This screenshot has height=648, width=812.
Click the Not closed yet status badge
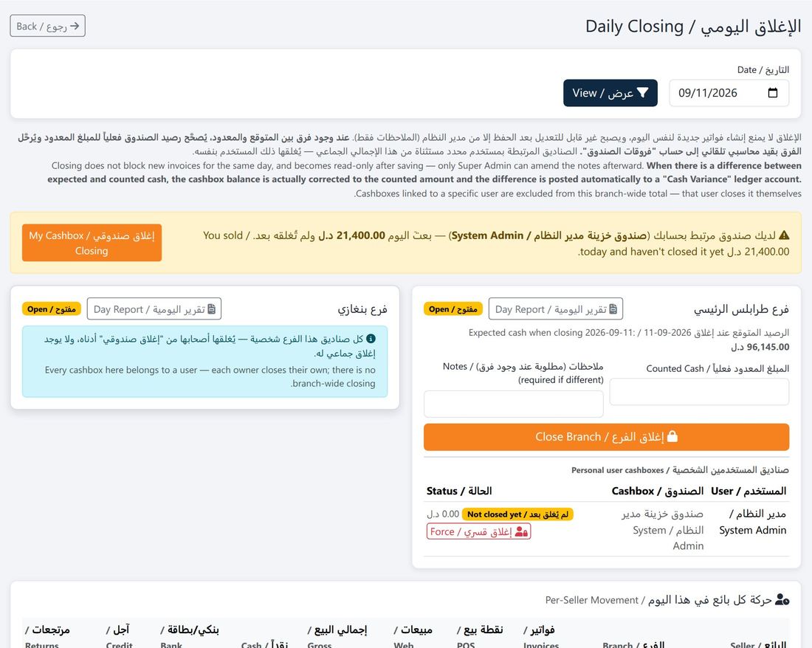coord(517,514)
